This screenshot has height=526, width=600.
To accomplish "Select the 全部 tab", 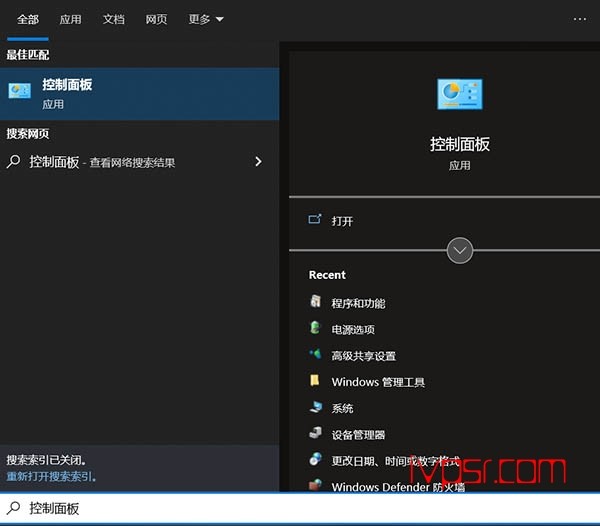I will pyautogui.click(x=28, y=19).
